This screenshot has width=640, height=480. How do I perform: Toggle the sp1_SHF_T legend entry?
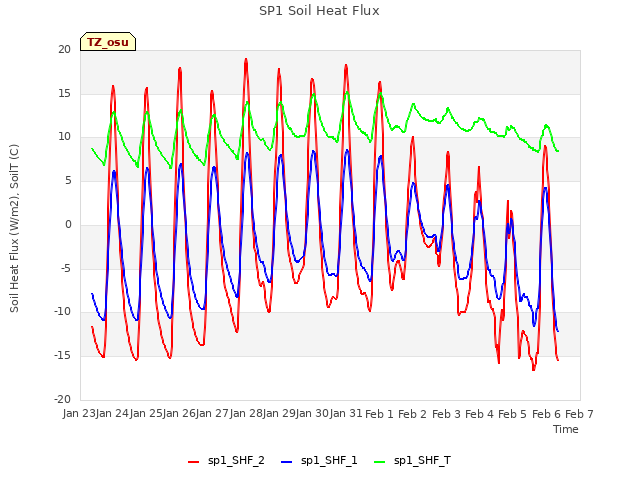pyautogui.click(x=413, y=461)
